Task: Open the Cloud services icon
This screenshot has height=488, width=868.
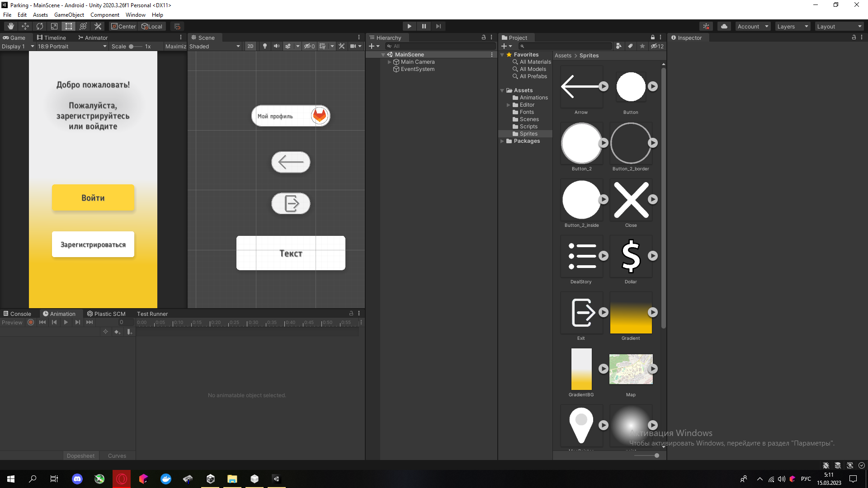Action: (x=724, y=26)
